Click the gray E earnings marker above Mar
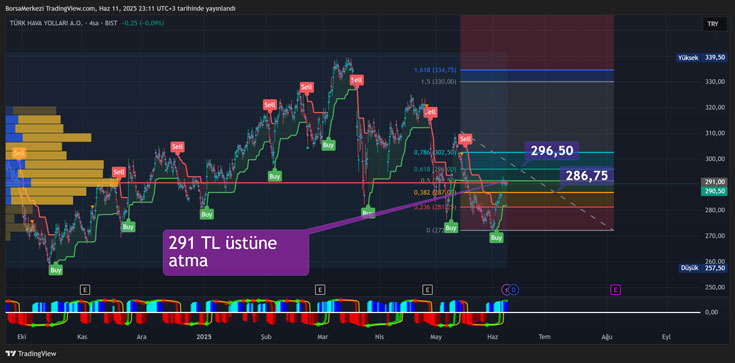 pyautogui.click(x=320, y=290)
